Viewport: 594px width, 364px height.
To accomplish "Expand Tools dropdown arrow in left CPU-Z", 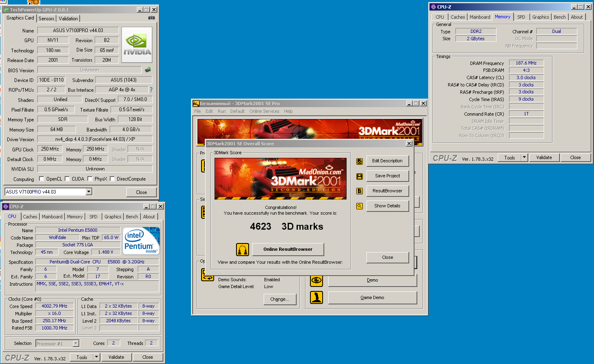I will [97, 358].
